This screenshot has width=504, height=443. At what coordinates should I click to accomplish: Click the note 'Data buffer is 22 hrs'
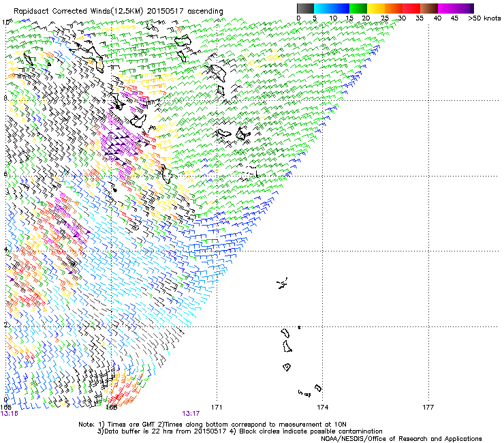(140, 431)
